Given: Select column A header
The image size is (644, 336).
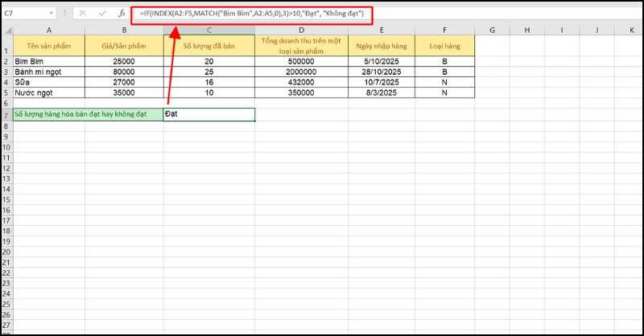Looking at the screenshot, I should point(48,30).
